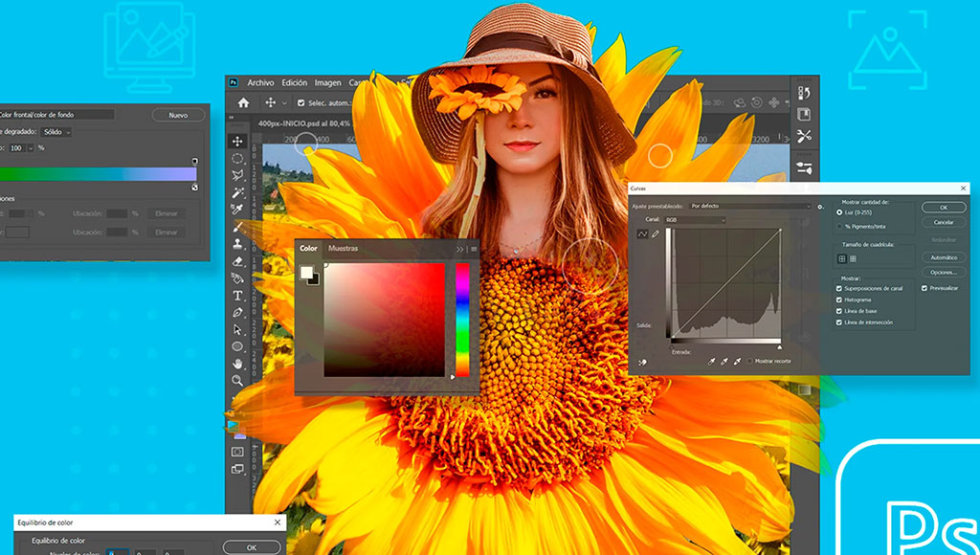This screenshot has height=555, width=980.
Task: Pick the gray point eyedropper in Curvas
Action: point(724,362)
